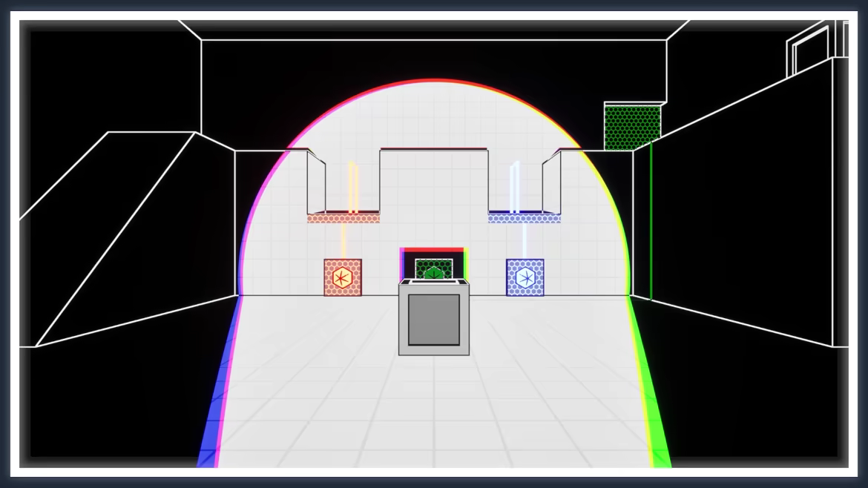Switch to the right wall wireframe section

[742, 222]
